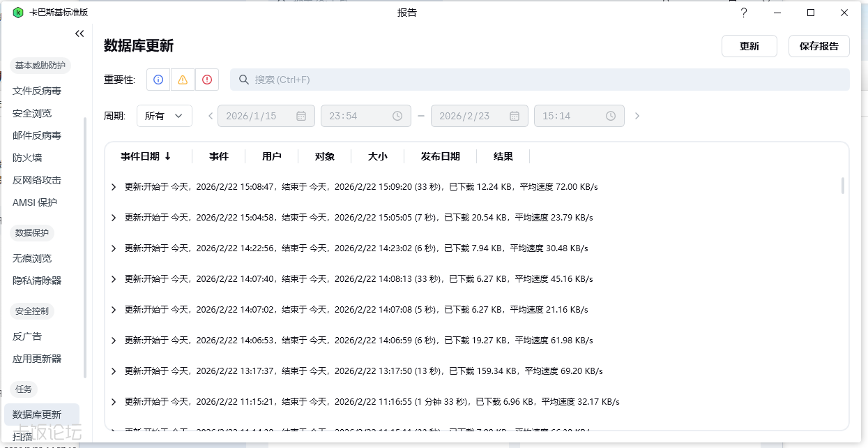The image size is (868, 448).
Task: Toggle the blue info importance filter
Action: coord(158,80)
